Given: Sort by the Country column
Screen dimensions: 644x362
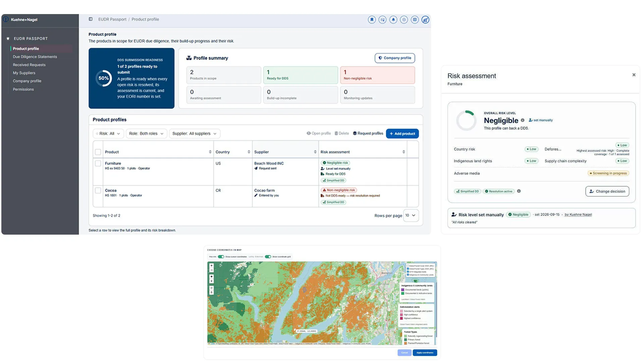Looking at the screenshot, I should (249, 152).
